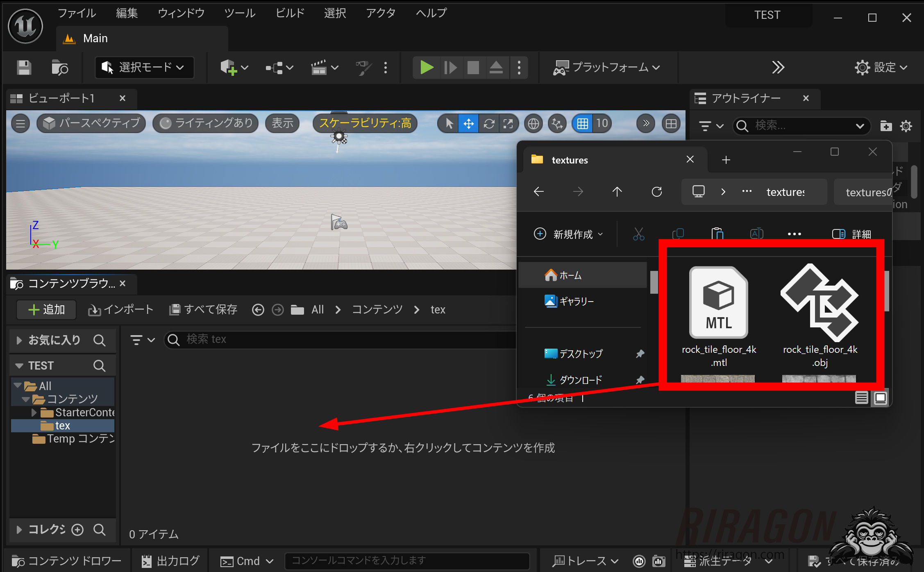Expand the お気に入り section
Image resolution: width=924 pixels, height=572 pixels.
19,340
